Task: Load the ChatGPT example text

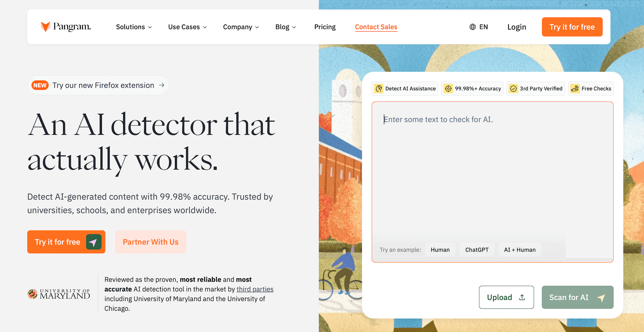Action: [x=477, y=250]
